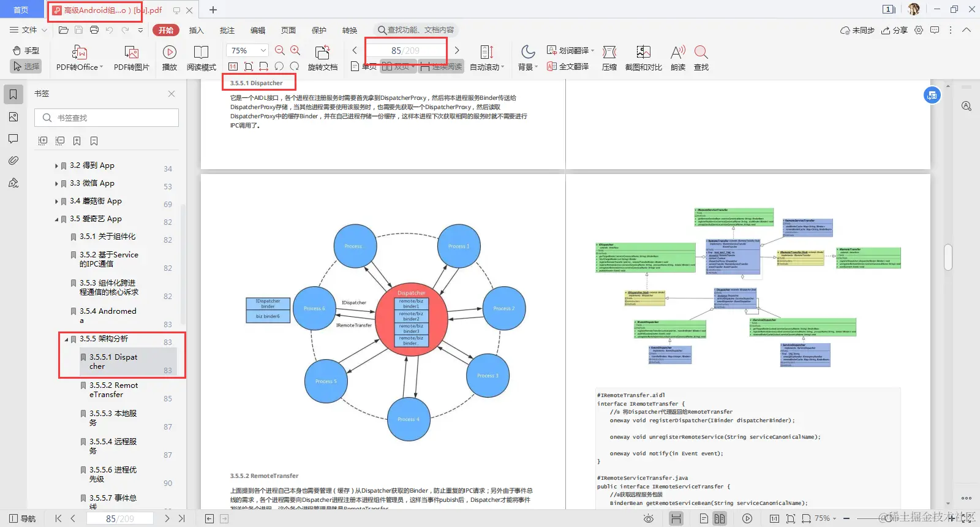Viewport: 980px width, 527px height.
Task: Open the 文件 menu dropdown
Action: [28, 29]
